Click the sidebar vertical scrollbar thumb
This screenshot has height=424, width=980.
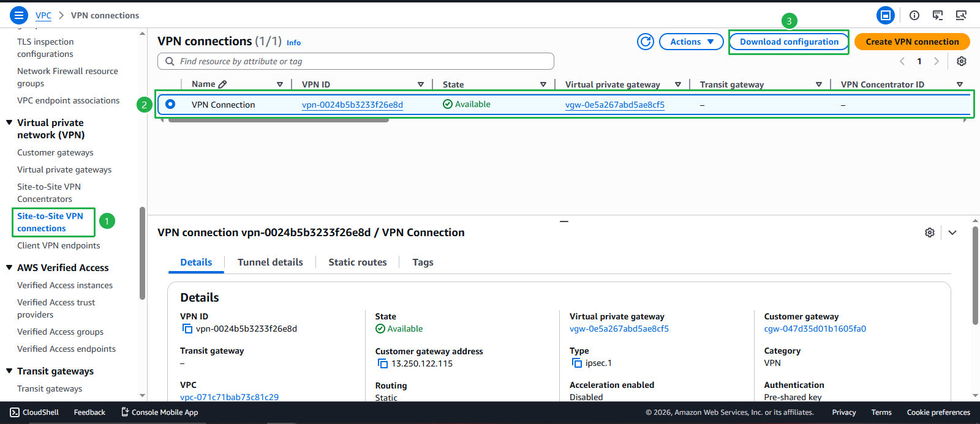142,253
